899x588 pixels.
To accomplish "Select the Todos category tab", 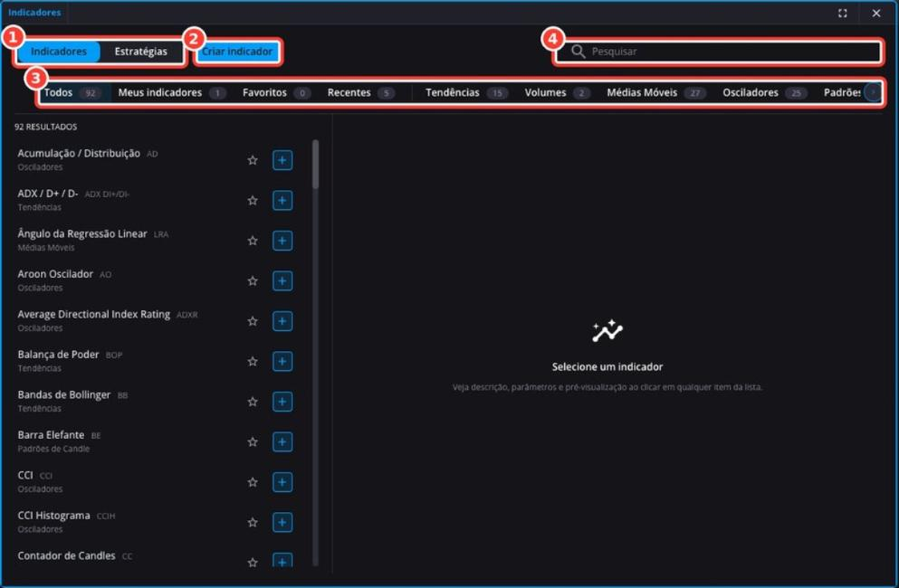I will pos(72,93).
